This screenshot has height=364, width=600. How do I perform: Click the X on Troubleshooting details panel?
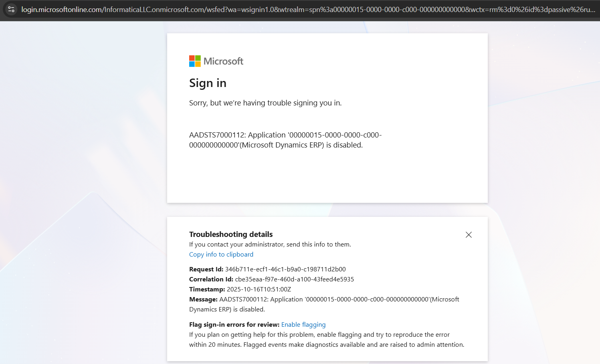click(x=468, y=235)
